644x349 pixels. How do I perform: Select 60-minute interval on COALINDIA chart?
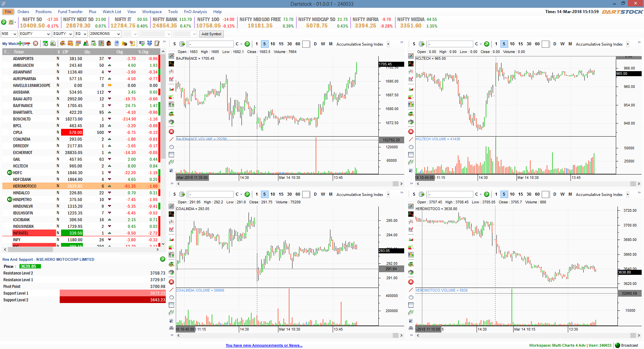298,194
